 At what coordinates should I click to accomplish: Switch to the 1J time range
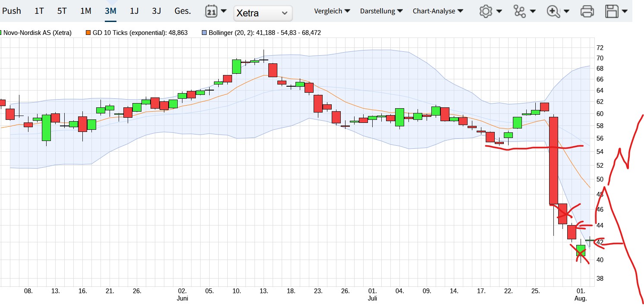tap(134, 11)
